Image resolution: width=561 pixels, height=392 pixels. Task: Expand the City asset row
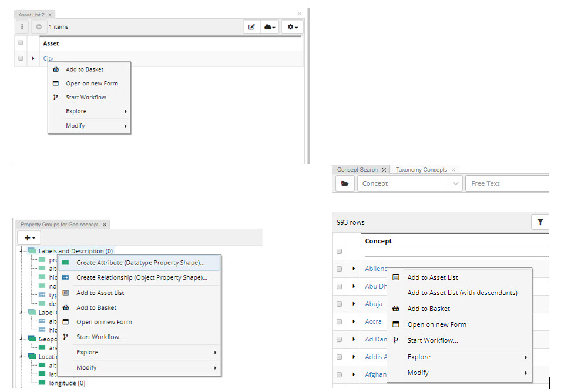click(x=33, y=59)
